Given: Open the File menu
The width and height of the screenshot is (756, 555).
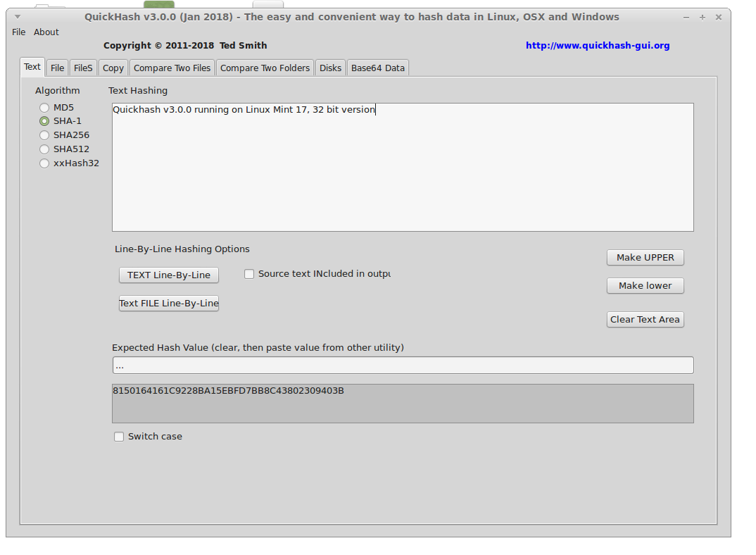Looking at the screenshot, I should click(18, 32).
